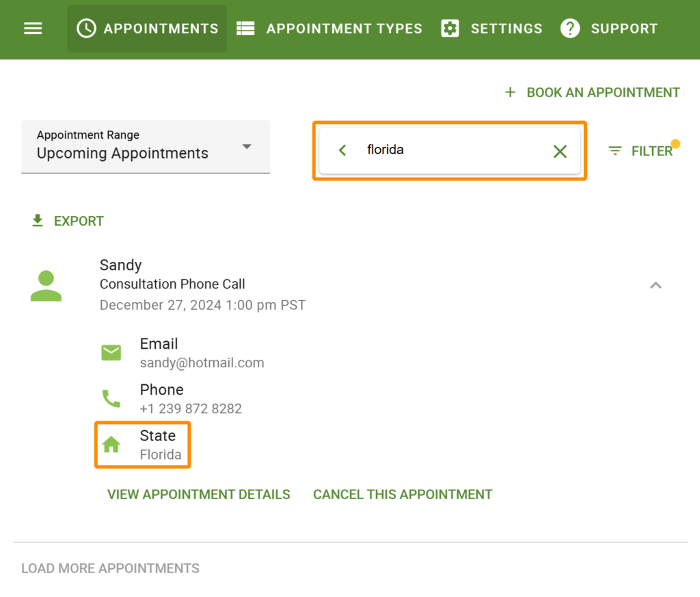Image resolution: width=700 pixels, height=597 pixels.
Task: Click Sandy's person avatar icon
Action: pyautogui.click(x=46, y=286)
